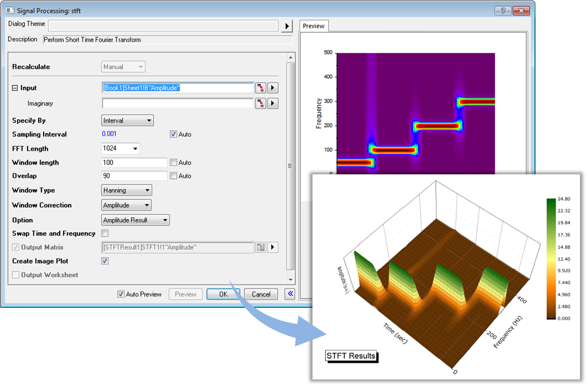The width and height of the screenshot is (588, 387).
Task: Collapse the Input tree node
Action: pos(15,88)
